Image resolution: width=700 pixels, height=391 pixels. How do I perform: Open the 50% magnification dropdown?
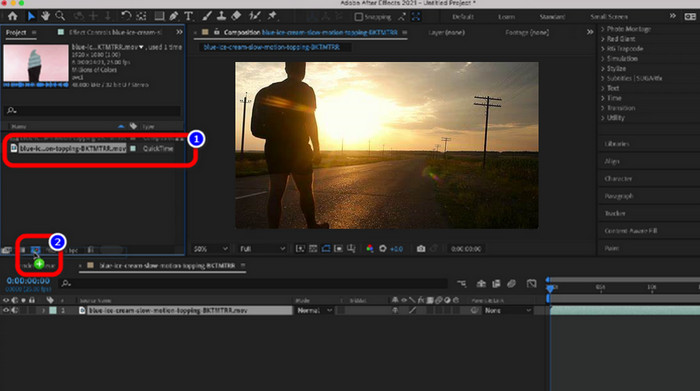coord(211,249)
